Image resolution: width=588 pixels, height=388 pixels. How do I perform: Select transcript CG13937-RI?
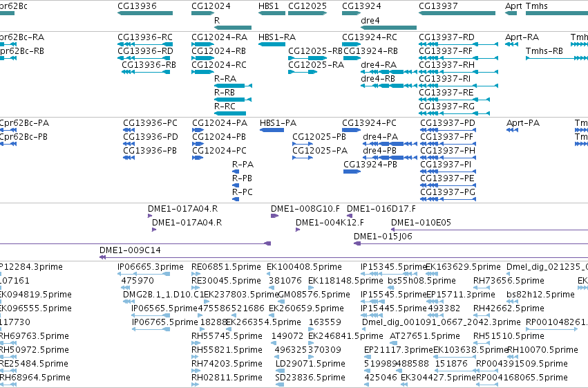click(x=445, y=79)
